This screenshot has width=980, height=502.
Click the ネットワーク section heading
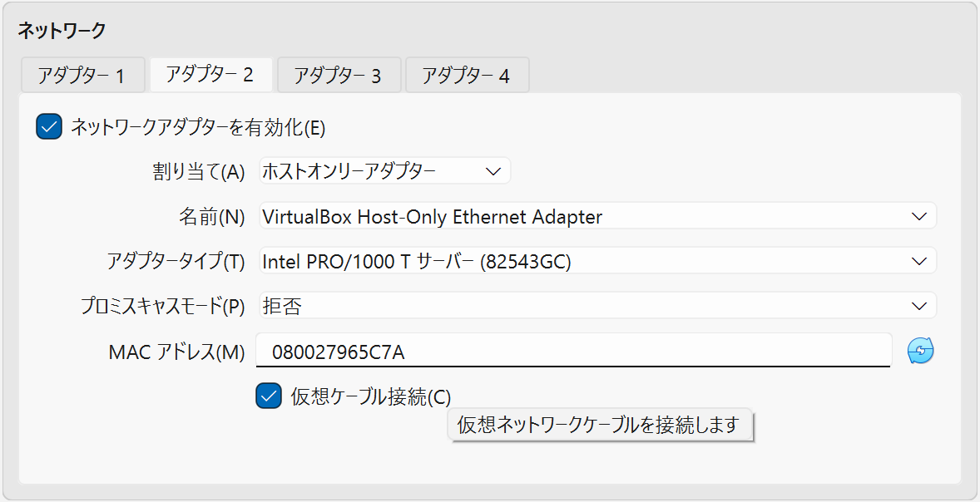(62, 31)
